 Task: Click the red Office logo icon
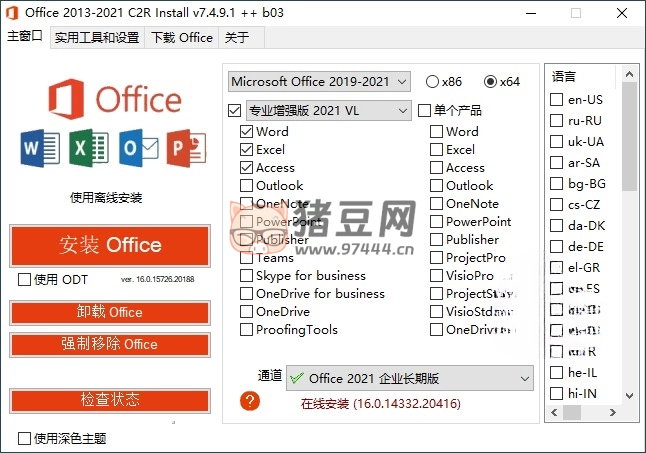tap(68, 99)
